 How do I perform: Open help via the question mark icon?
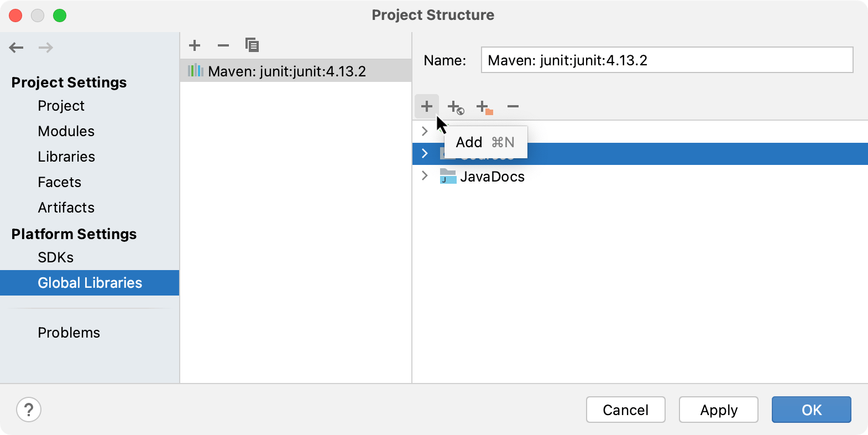(x=29, y=410)
